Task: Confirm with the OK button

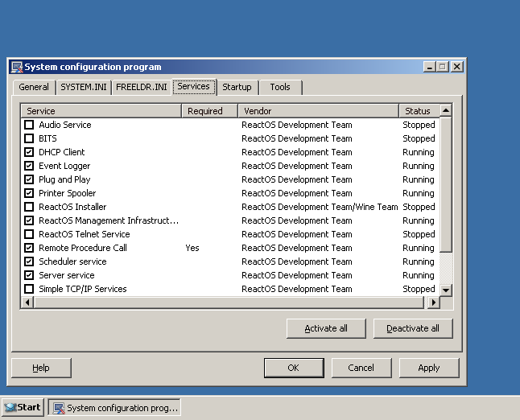Action: [x=294, y=368]
